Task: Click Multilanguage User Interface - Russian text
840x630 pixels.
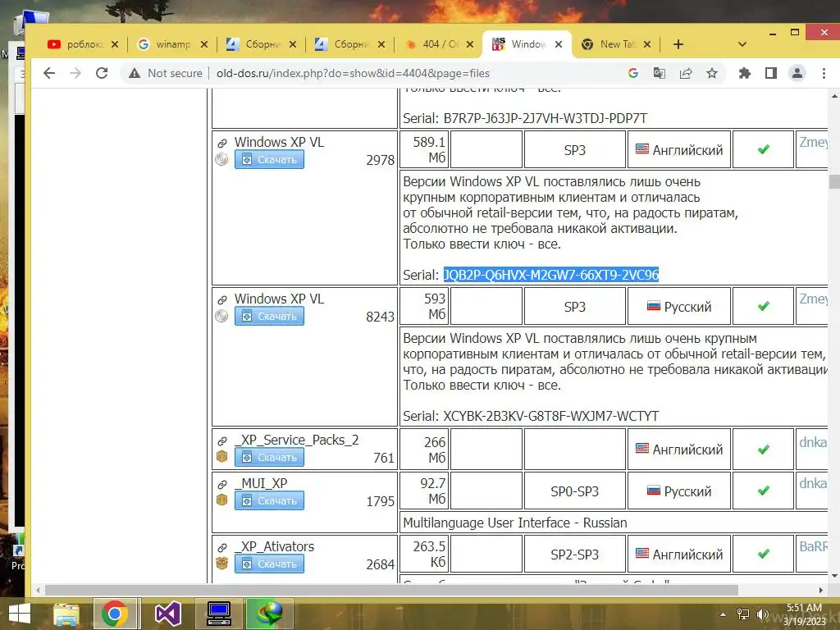Action: point(515,523)
